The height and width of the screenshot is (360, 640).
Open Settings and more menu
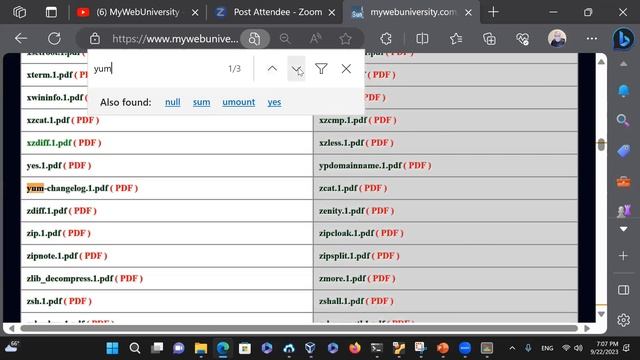click(x=592, y=39)
